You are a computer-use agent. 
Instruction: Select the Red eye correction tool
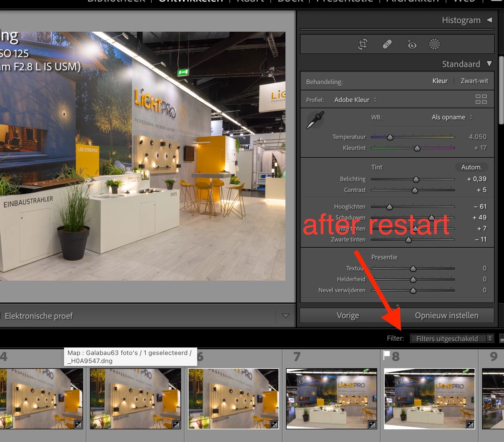(x=411, y=44)
